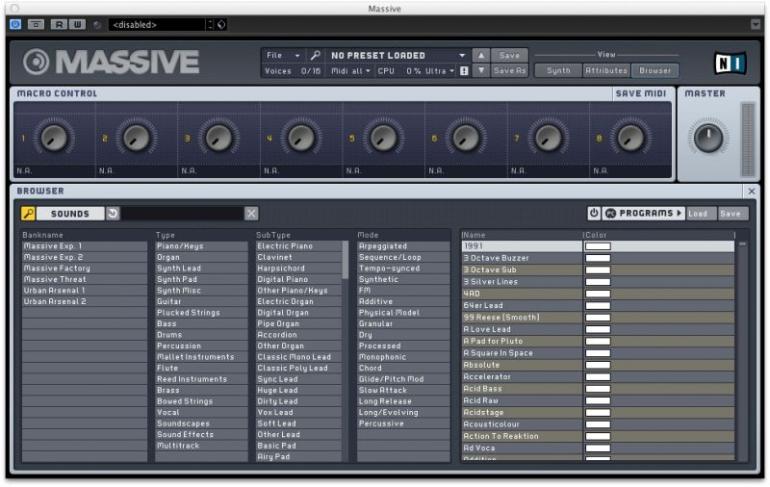
Task: Switch to Synth view
Action: (x=558, y=71)
